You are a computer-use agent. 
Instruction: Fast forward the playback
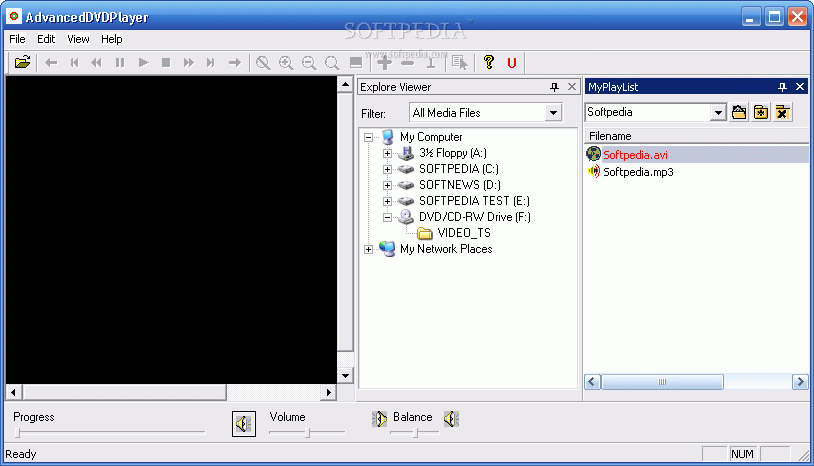(188, 63)
